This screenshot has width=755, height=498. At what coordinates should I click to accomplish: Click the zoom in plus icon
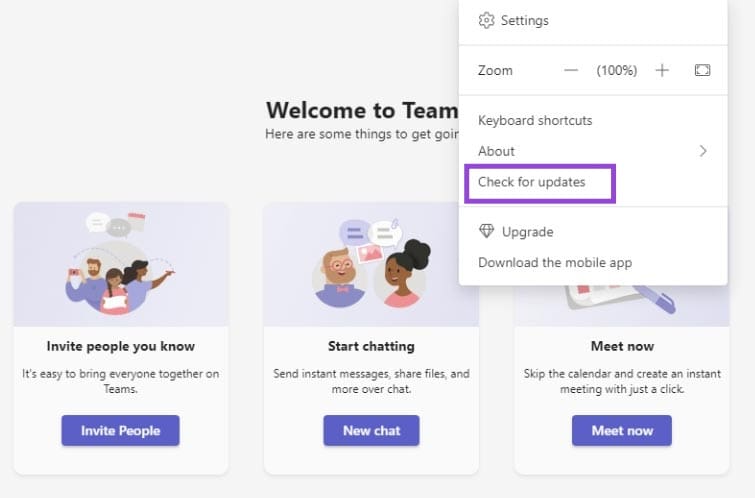click(662, 70)
